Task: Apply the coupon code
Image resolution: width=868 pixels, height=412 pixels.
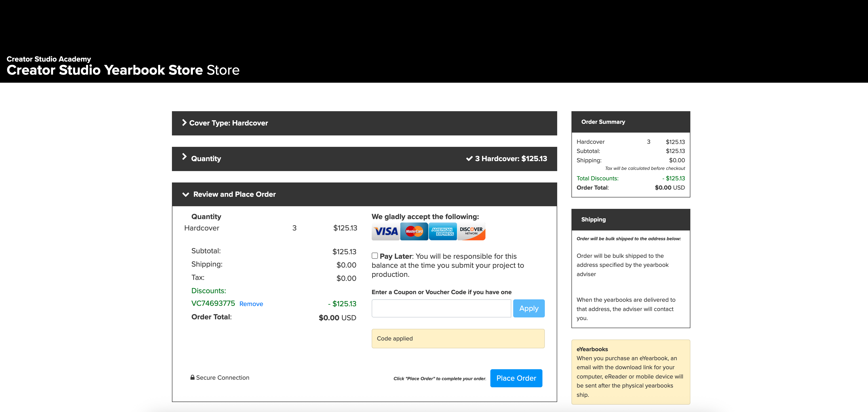Action: (x=529, y=308)
